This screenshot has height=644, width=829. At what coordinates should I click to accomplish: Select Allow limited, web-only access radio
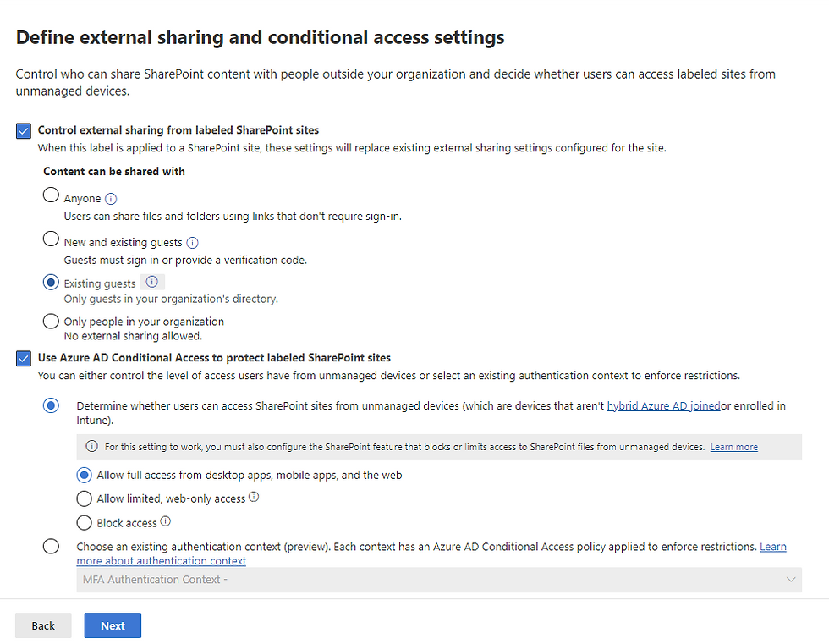(84, 498)
